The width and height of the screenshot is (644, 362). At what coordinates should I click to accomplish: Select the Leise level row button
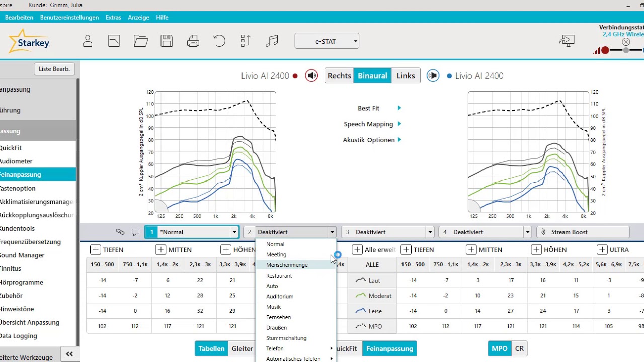(372, 311)
